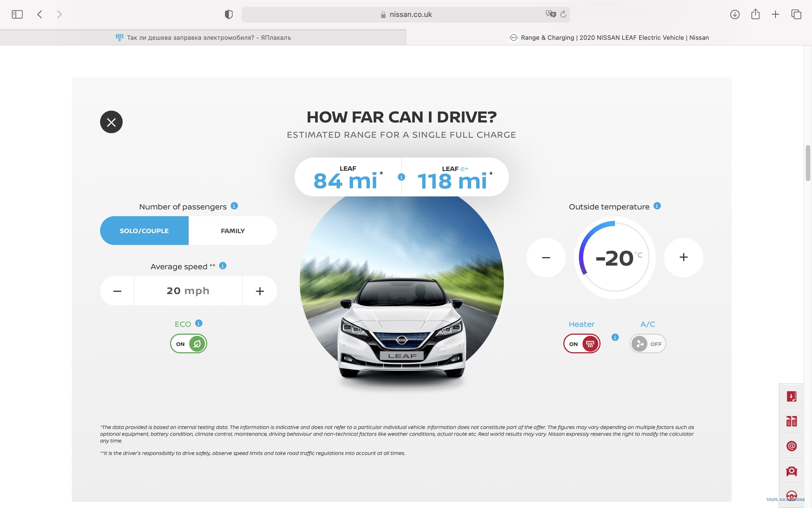
Task: Click the translate page icon in address bar
Action: [551, 14]
